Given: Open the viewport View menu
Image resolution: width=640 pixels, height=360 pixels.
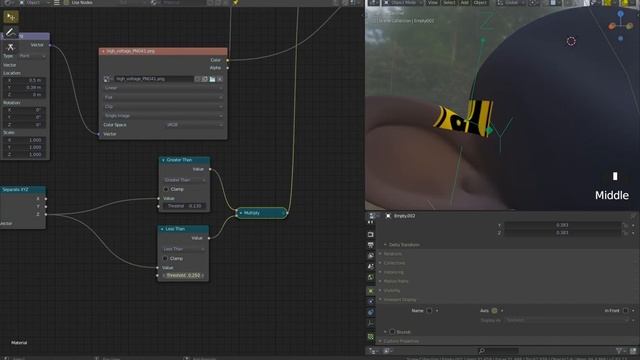Looking at the screenshot, I should pyautogui.click(x=432, y=2).
